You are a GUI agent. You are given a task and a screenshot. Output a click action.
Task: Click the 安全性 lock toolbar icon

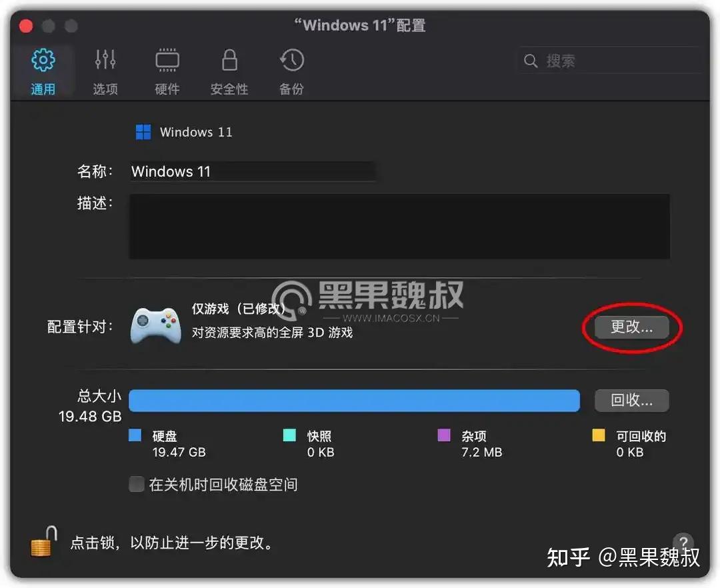point(229,60)
